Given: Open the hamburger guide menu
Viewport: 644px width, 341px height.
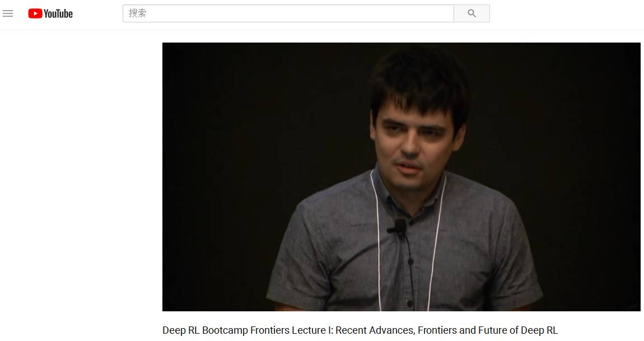Looking at the screenshot, I should coord(8,13).
